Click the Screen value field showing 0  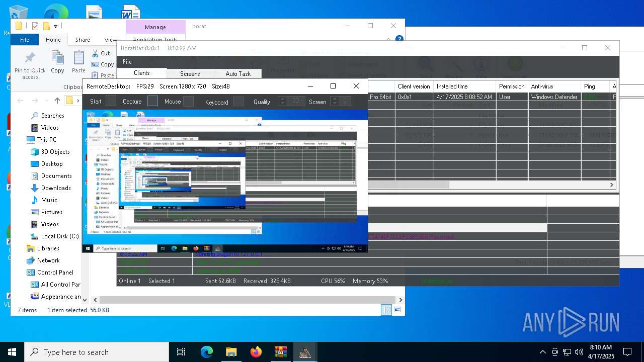(345, 101)
